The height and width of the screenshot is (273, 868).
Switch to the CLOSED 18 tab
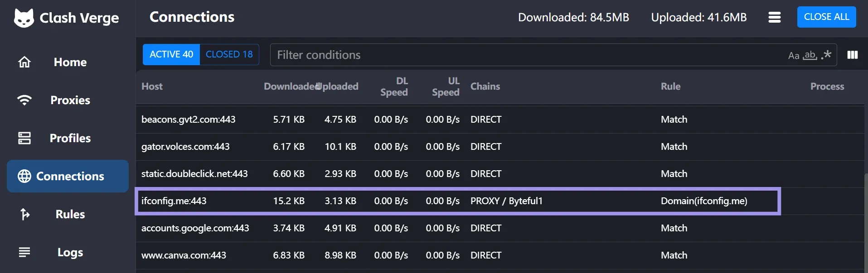click(x=229, y=54)
